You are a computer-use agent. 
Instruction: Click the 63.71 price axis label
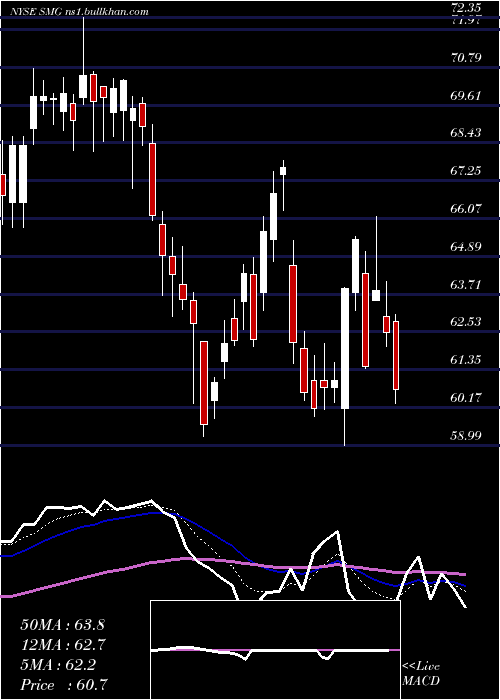point(466,284)
